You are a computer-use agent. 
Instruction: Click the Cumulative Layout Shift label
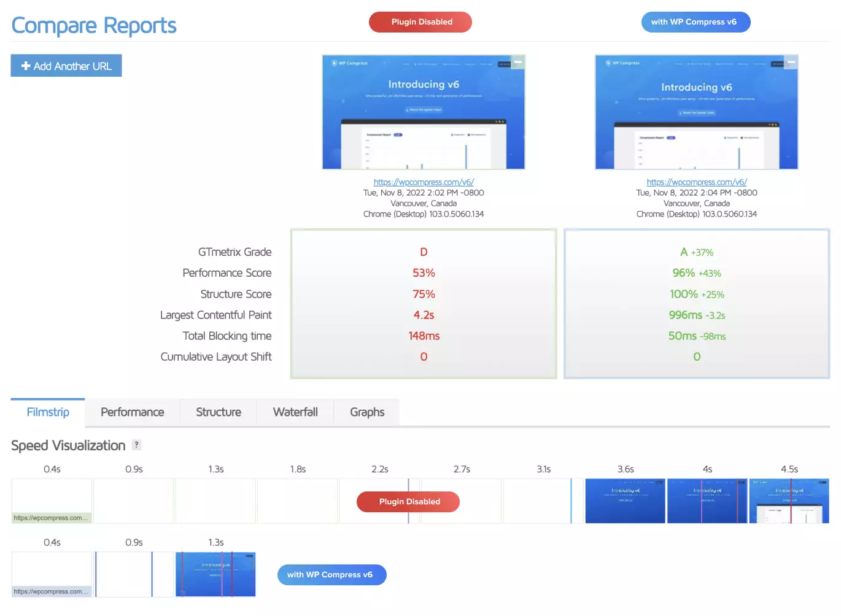point(216,357)
